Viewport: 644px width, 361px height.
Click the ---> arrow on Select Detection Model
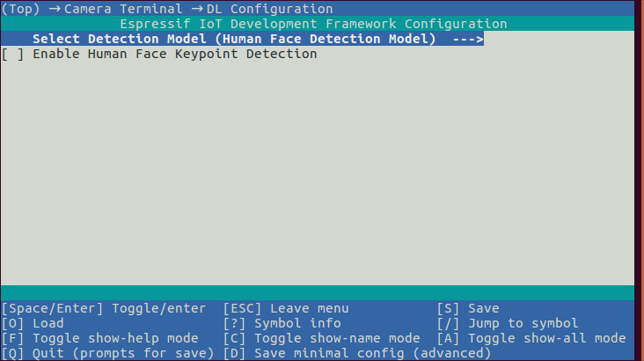(x=467, y=40)
